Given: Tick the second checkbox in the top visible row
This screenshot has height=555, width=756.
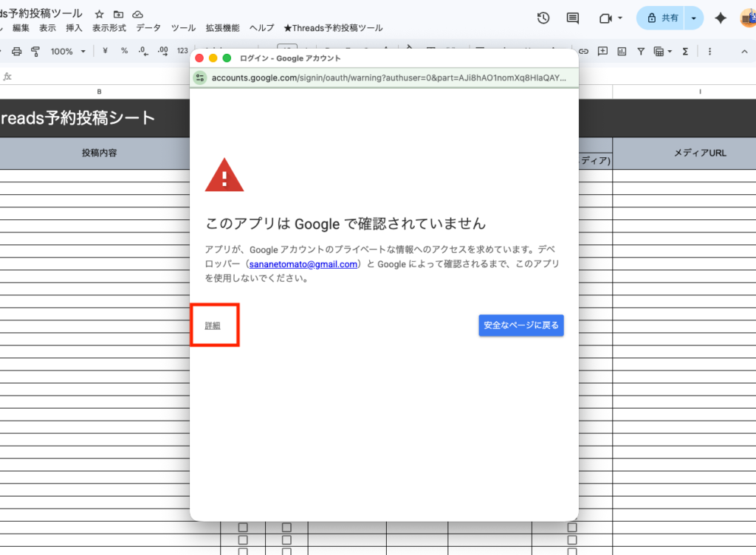Looking at the screenshot, I should pyautogui.click(x=286, y=528).
